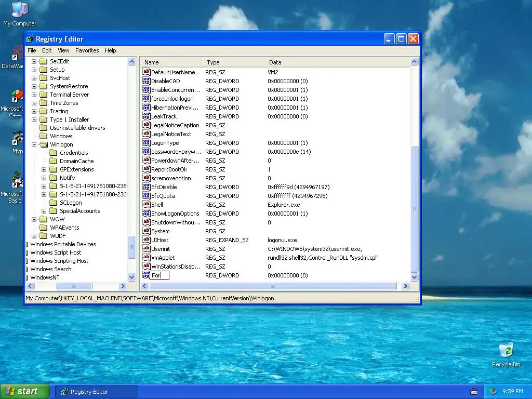Expand the GPExtensions subkey
The width and height of the screenshot is (532, 399).
click(x=44, y=169)
